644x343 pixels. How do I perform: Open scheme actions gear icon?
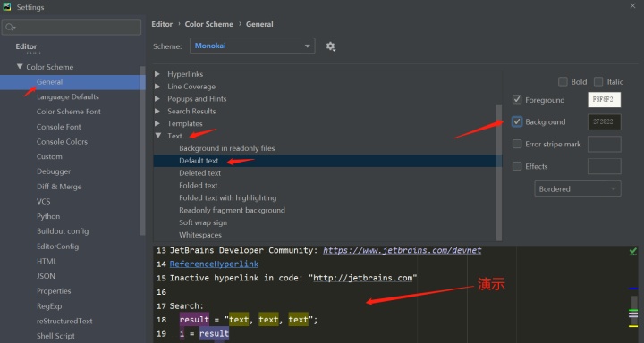tap(331, 46)
